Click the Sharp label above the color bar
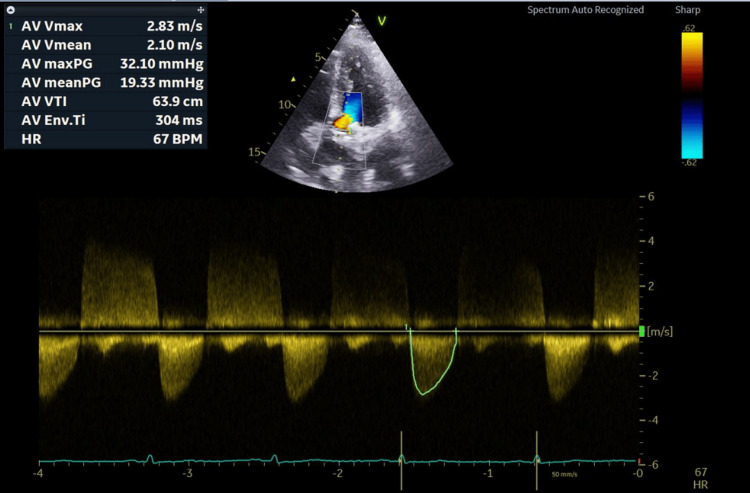 pyautogui.click(x=687, y=10)
